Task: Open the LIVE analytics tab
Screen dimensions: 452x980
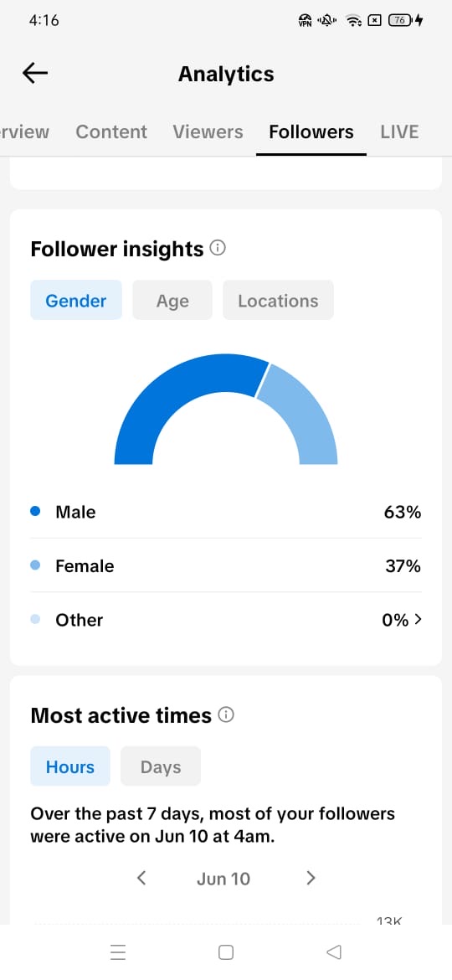Action: (x=399, y=132)
